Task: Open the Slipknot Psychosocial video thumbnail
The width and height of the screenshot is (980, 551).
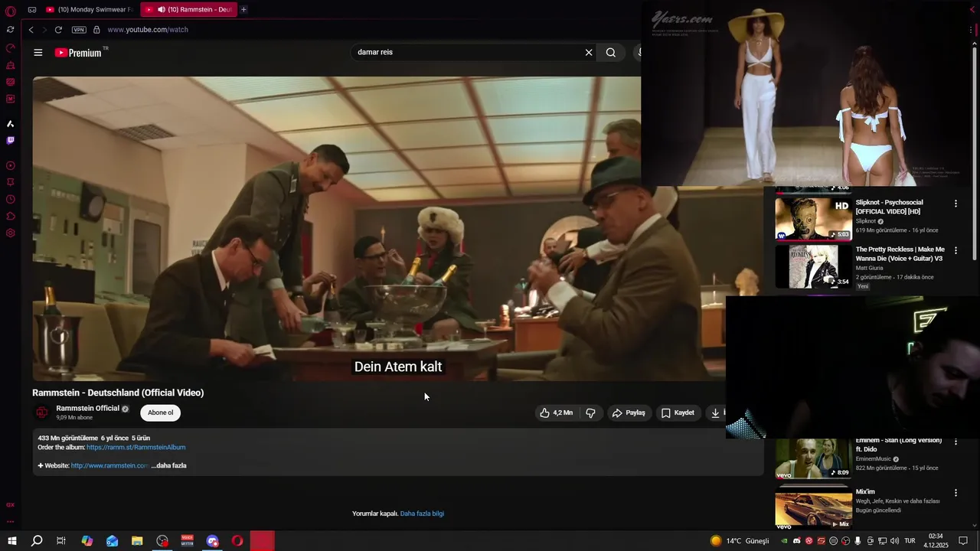Action: (813, 219)
